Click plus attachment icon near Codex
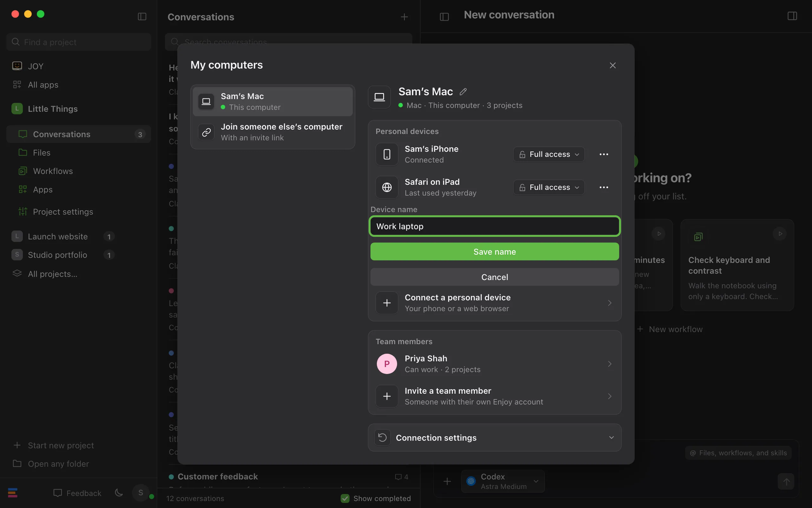 [x=447, y=481]
